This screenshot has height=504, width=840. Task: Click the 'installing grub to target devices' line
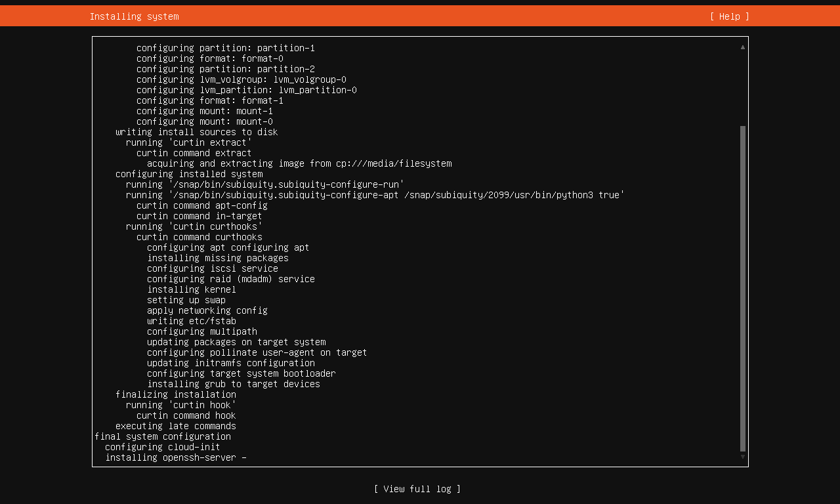point(234,384)
